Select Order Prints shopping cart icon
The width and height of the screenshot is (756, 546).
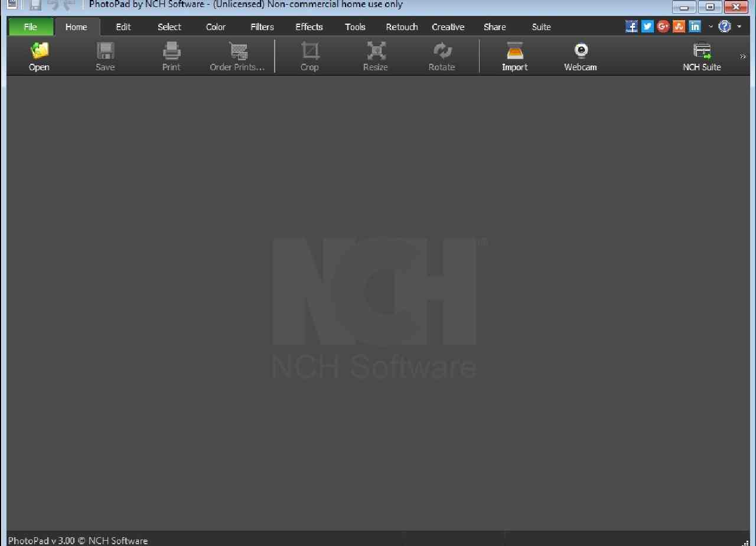pos(237,51)
